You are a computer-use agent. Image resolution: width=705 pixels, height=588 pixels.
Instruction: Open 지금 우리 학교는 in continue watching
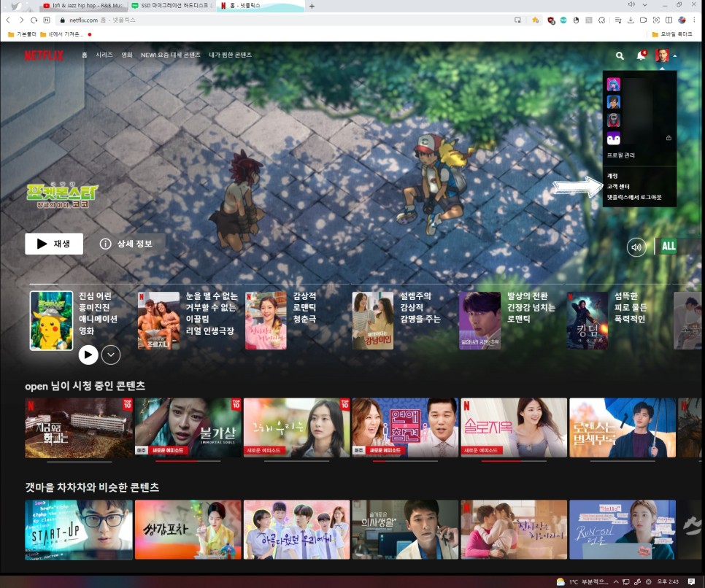coord(79,428)
